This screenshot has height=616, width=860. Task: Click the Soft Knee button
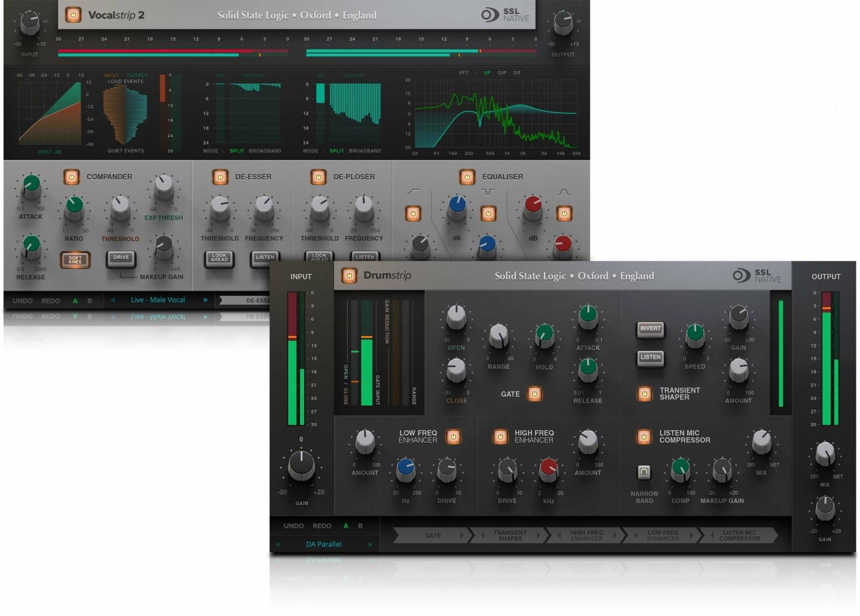[75, 260]
